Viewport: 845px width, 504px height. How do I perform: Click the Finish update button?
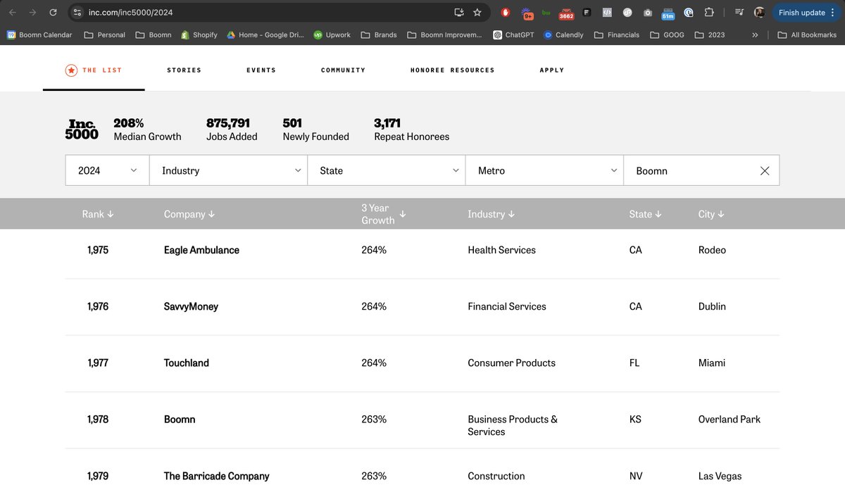click(806, 13)
